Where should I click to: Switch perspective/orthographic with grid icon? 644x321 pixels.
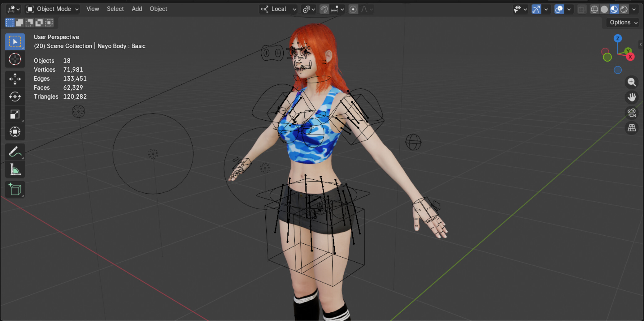click(x=632, y=128)
